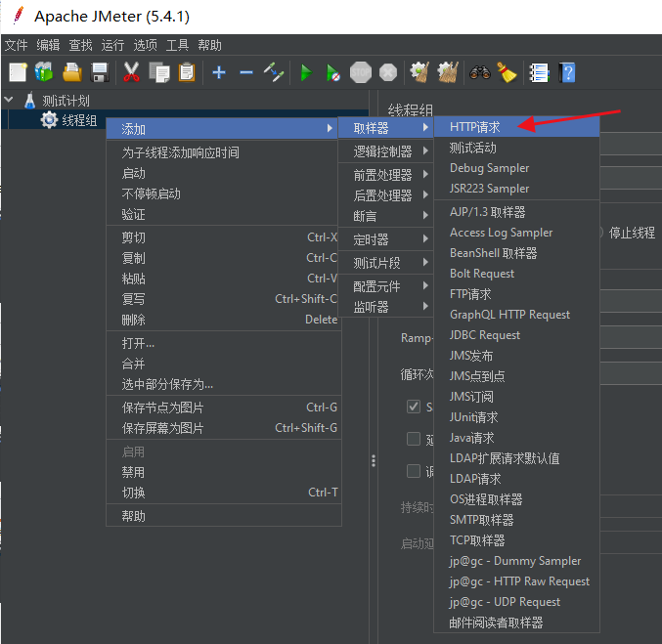Expand the 断言 submenu
The width and height of the screenshot is (662, 644).
[x=386, y=216]
